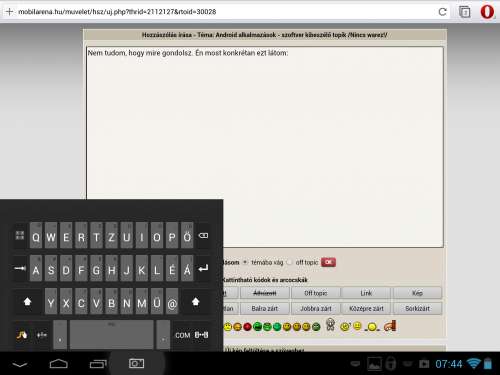
Task: Insert the pointing hand smiley
Action: (390, 326)
